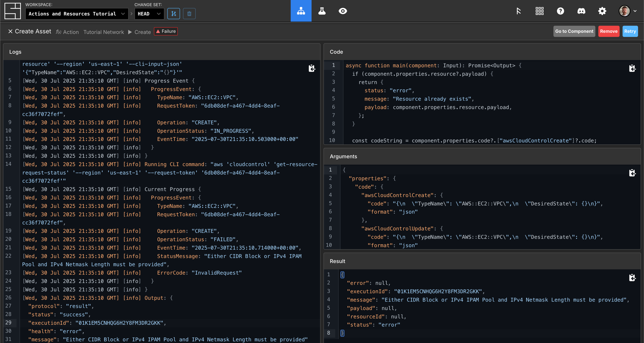The width and height of the screenshot is (644, 343).
Task: Open the grid apps icon in the top bar
Action: click(x=539, y=11)
